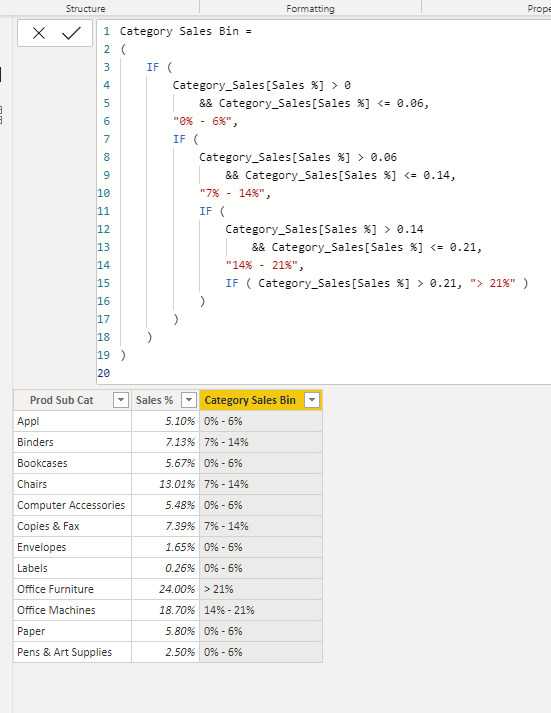
Task: Click the "14% - 21%" string in formula
Action: [262, 265]
